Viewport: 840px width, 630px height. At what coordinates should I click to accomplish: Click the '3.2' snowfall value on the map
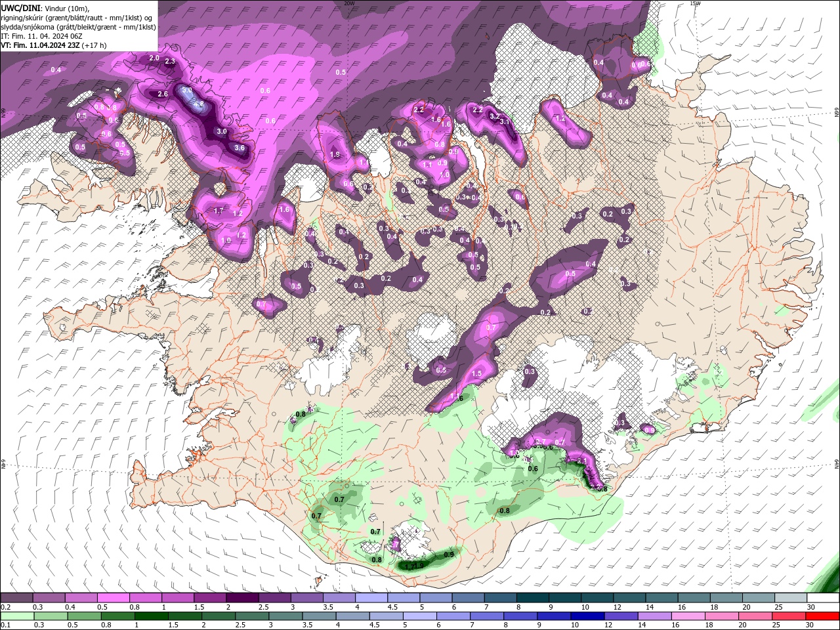[495, 115]
